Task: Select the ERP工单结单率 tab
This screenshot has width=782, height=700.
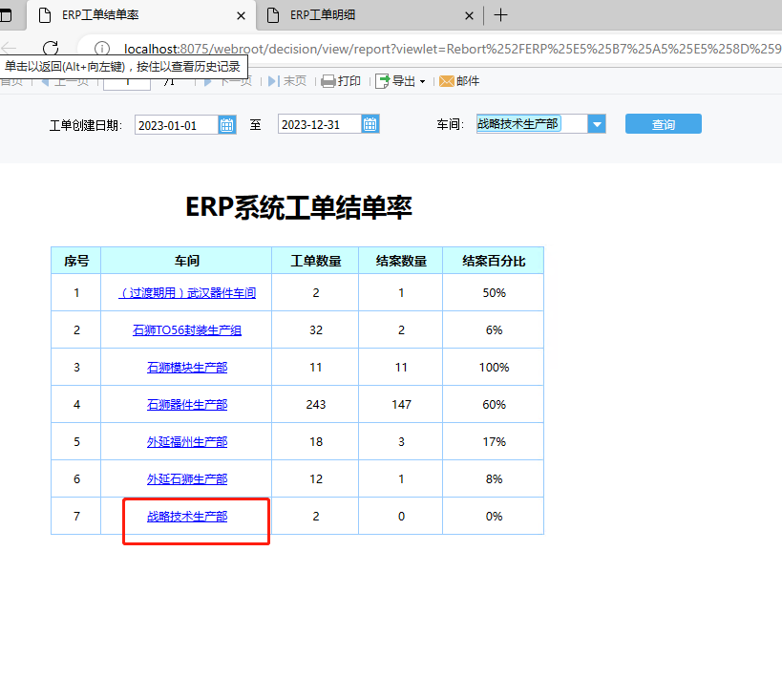Action: click(141, 15)
